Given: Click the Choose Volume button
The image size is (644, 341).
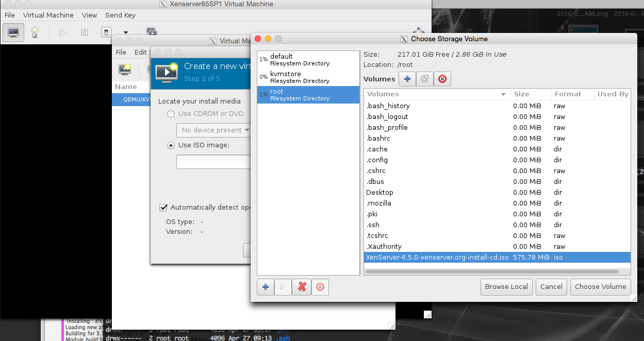Looking at the screenshot, I should [x=600, y=287].
